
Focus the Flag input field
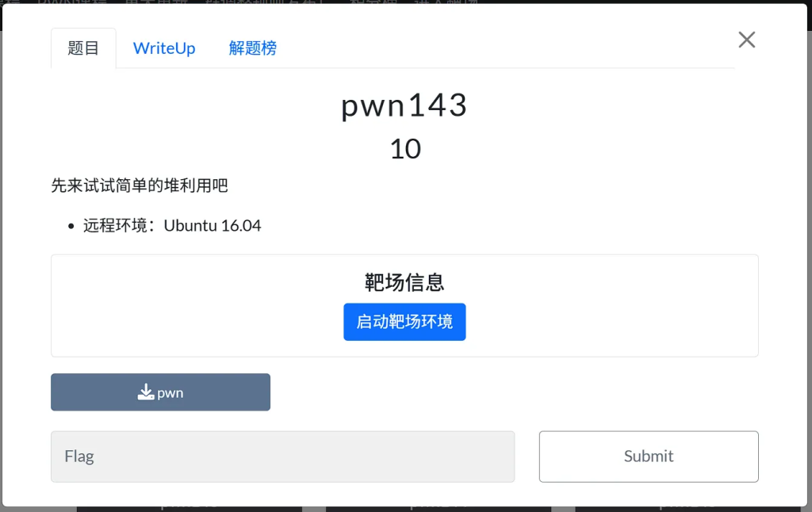coord(283,456)
